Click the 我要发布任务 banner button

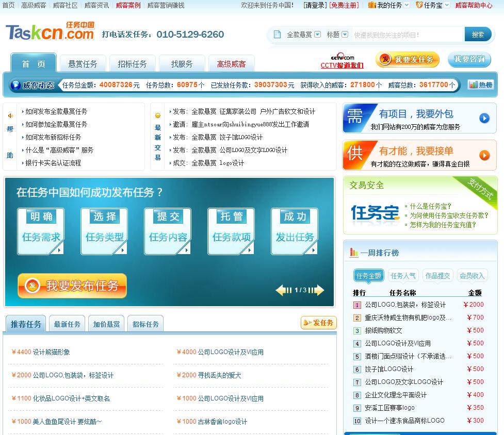coord(72,286)
